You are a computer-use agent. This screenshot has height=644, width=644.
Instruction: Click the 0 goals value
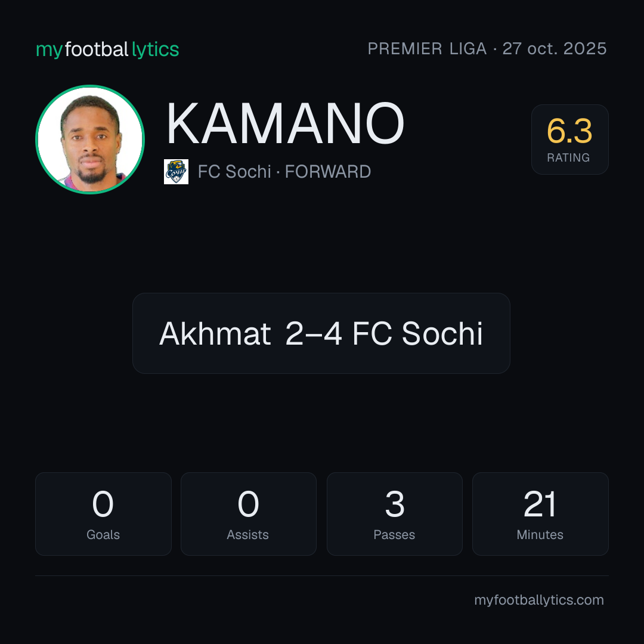pos(103,504)
